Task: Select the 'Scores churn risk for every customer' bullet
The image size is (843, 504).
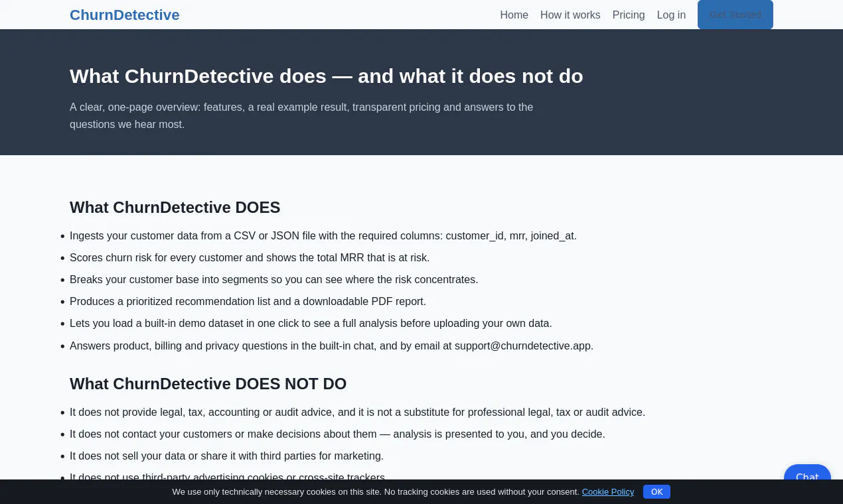Action: [250, 257]
